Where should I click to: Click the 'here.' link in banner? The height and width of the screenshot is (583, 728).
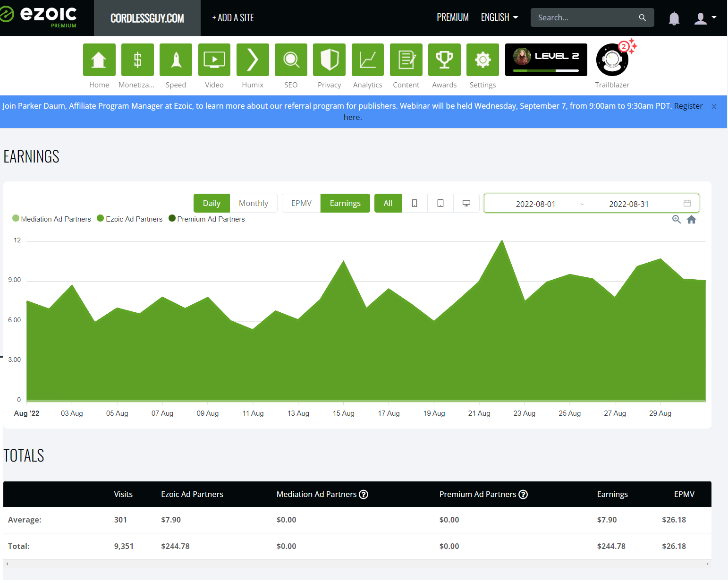click(353, 117)
